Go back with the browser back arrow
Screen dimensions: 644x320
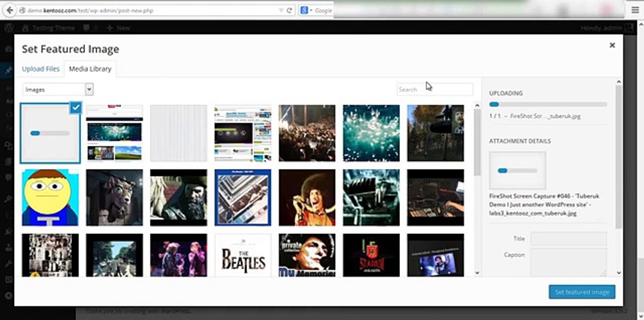[x=9, y=10]
